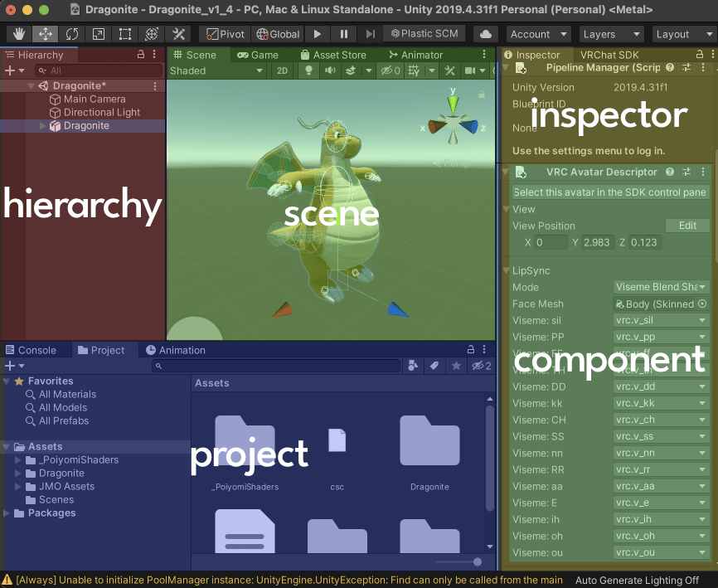Screen dimensions: 718x588
Task: Adjust Project icon size slider
Action: [x=478, y=562]
